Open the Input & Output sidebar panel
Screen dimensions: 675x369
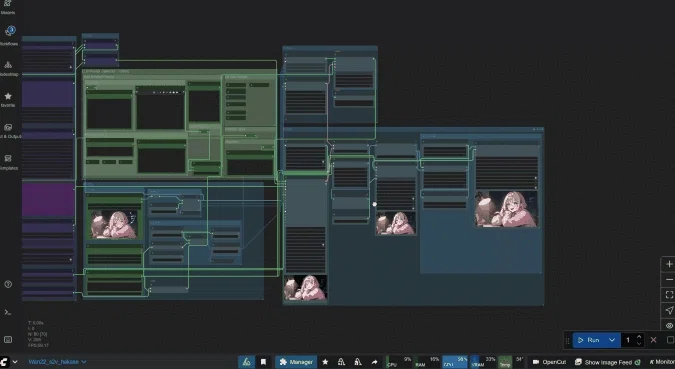point(8,130)
